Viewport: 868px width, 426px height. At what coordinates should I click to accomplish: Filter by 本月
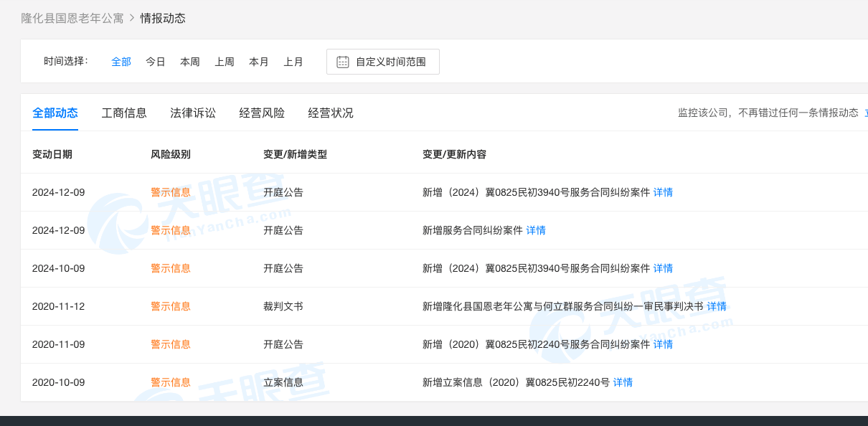point(259,62)
